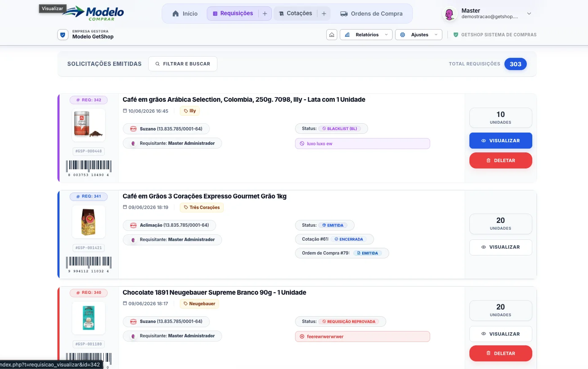The width and height of the screenshot is (588, 369).
Task: Click Suzano company chip in REQ 340
Action: (x=166, y=321)
